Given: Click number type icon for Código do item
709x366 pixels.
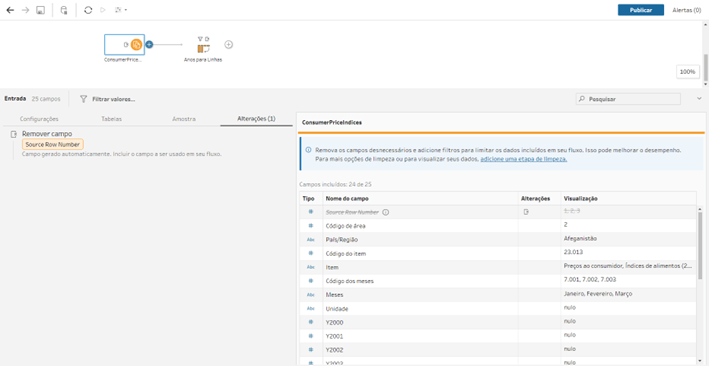Looking at the screenshot, I should tap(311, 253).
